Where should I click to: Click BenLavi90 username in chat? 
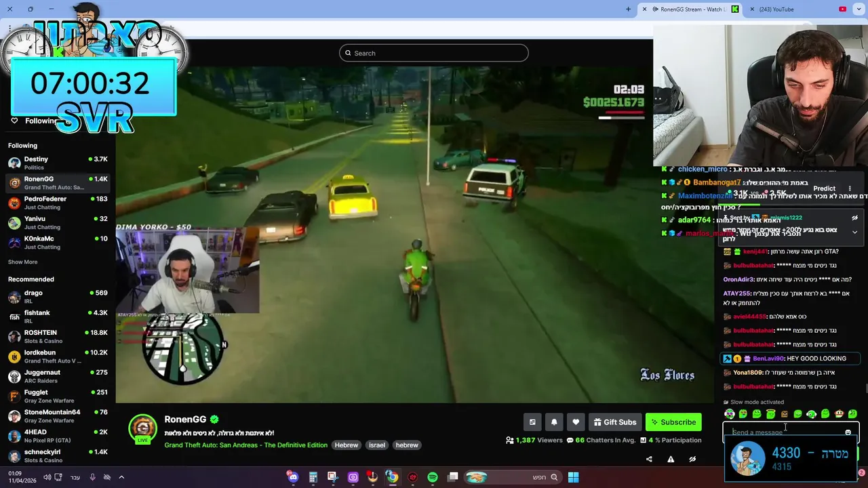click(768, 359)
